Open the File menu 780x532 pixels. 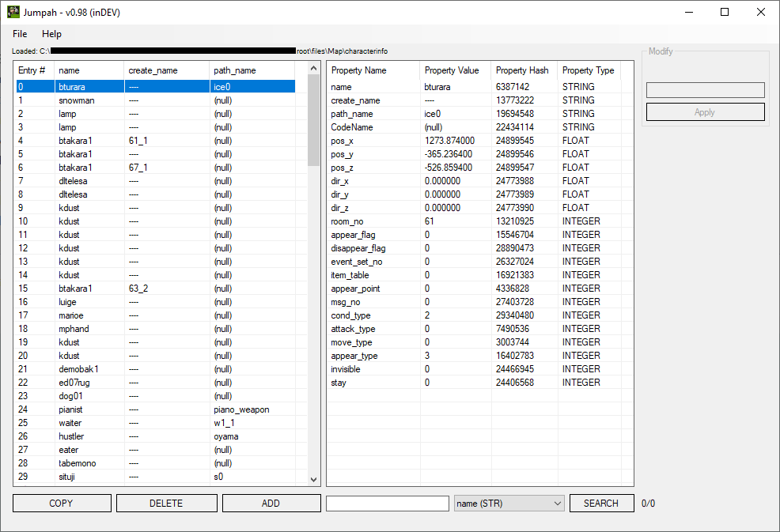click(x=20, y=34)
